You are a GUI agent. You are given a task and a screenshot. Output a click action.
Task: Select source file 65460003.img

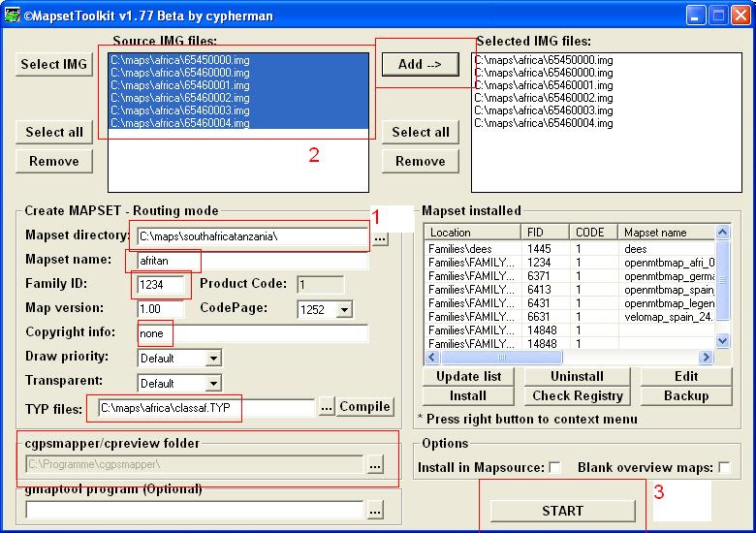pyautogui.click(x=238, y=110)
